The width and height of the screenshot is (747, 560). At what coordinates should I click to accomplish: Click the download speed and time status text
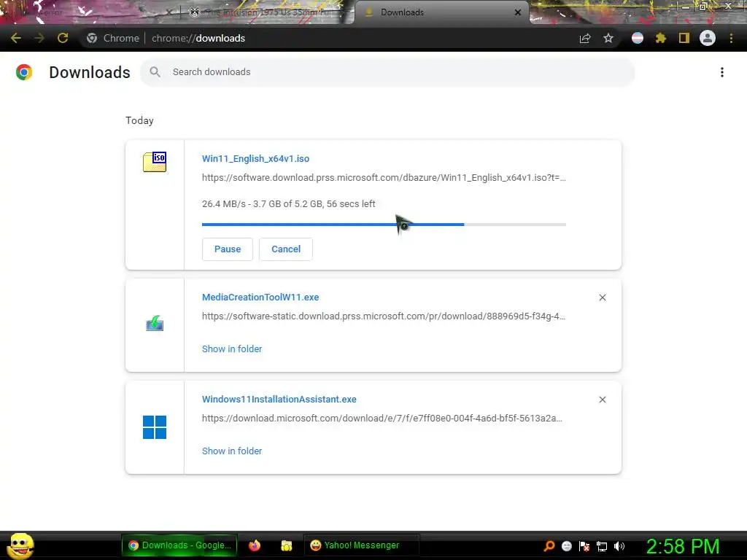(x=289, y=204)
